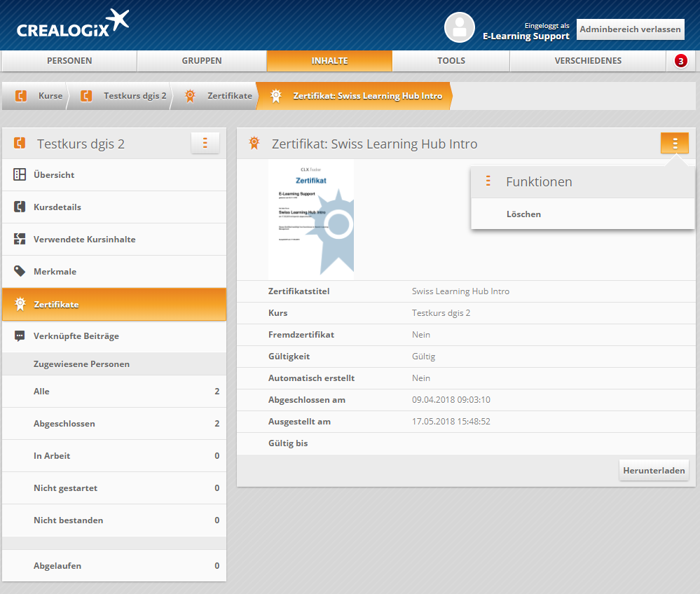Click the Verknüpfte Beiträge speech bubble icon
Viewport: 700px width, 594px height.
[20, 336]
